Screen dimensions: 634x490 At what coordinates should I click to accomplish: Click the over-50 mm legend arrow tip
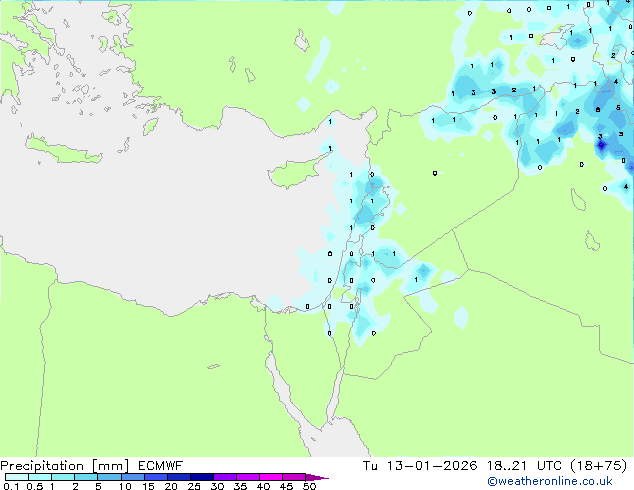[x=317, y=477]
